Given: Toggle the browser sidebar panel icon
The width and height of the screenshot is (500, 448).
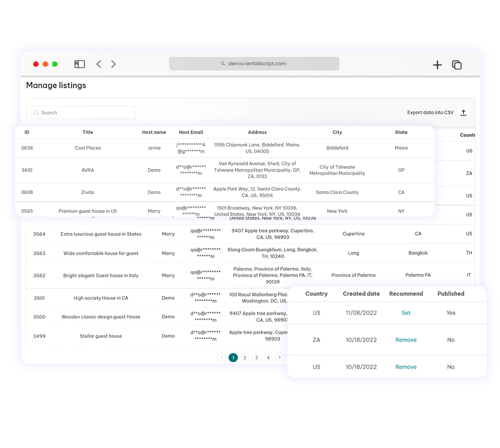Looking at the screenshot, I should tap(79, 64).
